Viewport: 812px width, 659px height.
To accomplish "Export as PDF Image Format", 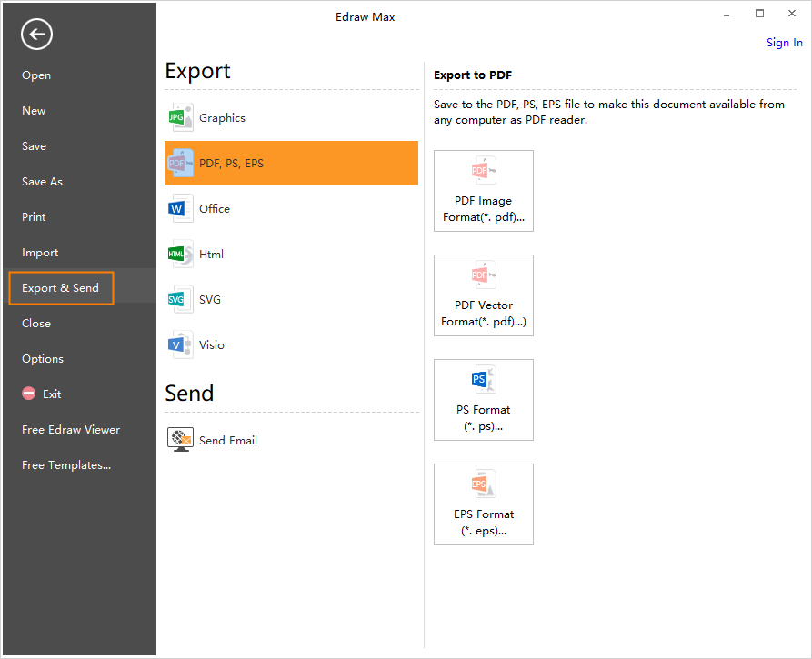I will (483, 191).
